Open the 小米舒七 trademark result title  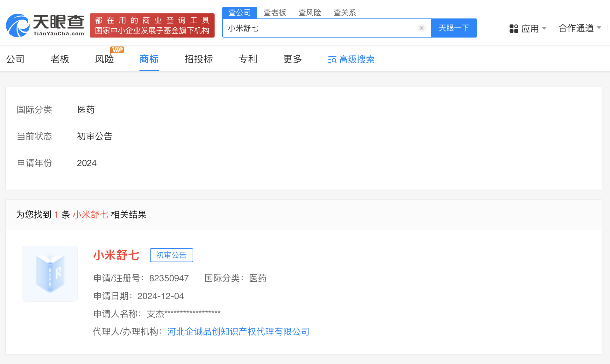click(116, 255)
